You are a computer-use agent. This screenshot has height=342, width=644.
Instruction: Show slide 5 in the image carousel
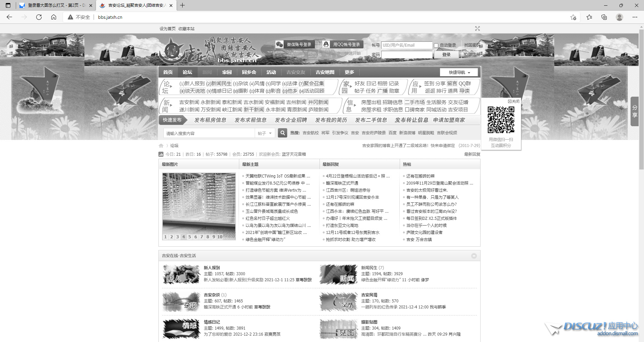190,237
